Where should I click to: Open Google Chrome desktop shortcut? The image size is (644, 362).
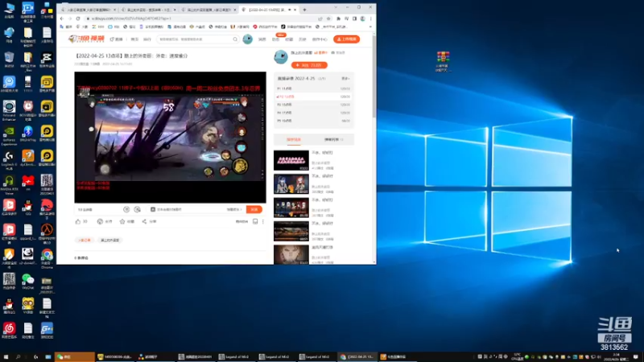[x=47, y=257]
